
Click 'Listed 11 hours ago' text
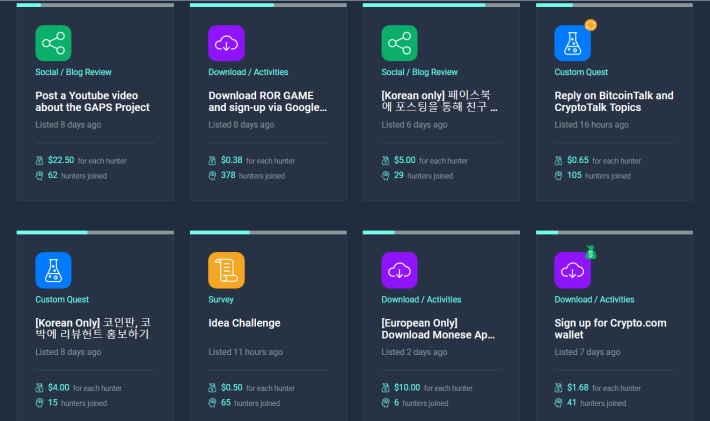pyautogui.click(x=245, y=352)
